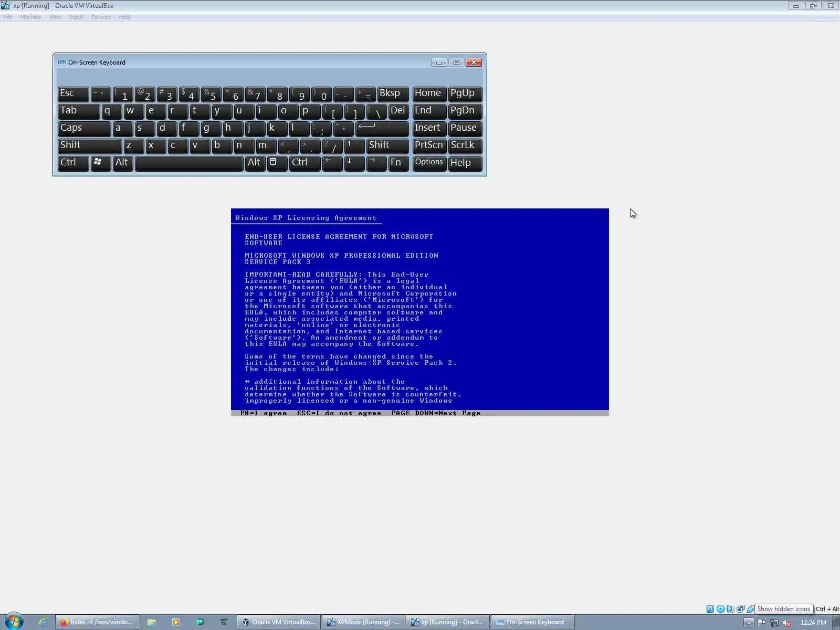Open the VirtualBox Devices menu
Image resolution: width=840 pixels, height=630 pixels.
click(x=101, y=17)
